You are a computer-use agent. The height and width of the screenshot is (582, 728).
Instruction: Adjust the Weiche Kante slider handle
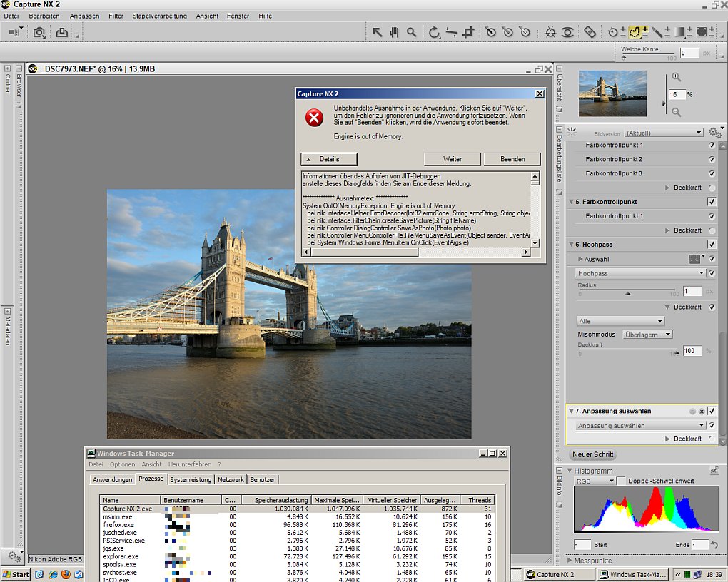tap(624, 58)
